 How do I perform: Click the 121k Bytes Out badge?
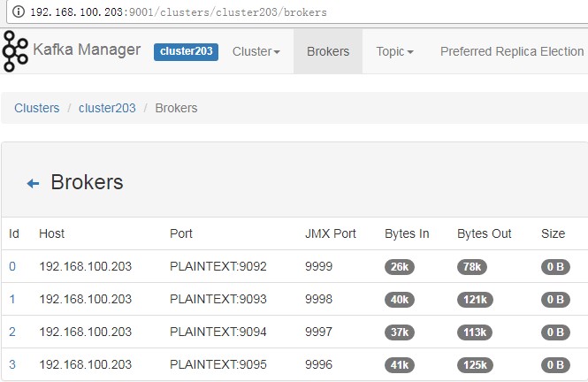tap(475, 300)
